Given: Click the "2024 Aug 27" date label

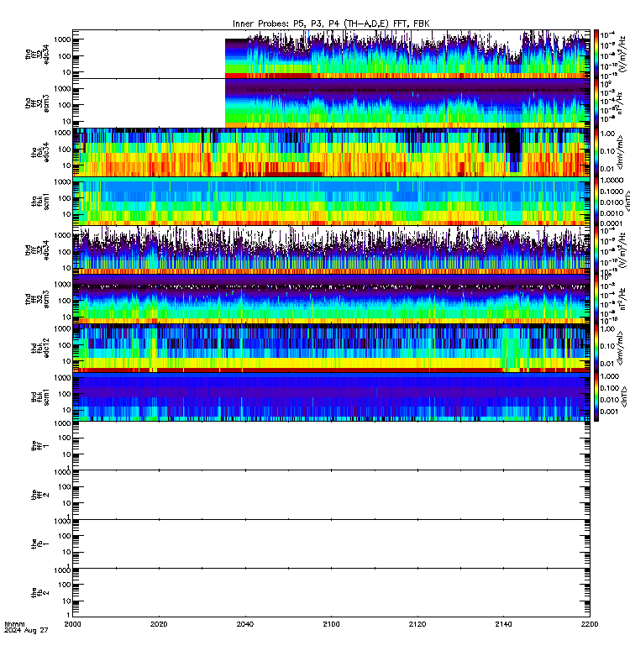Looking at the screenshot, I should (26, 631).
